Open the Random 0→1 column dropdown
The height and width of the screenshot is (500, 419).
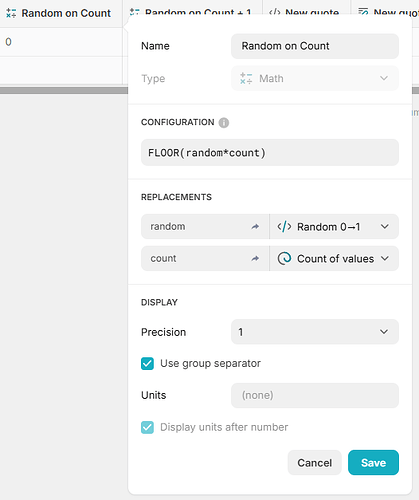pyautogui.click(x=334, y=227)
